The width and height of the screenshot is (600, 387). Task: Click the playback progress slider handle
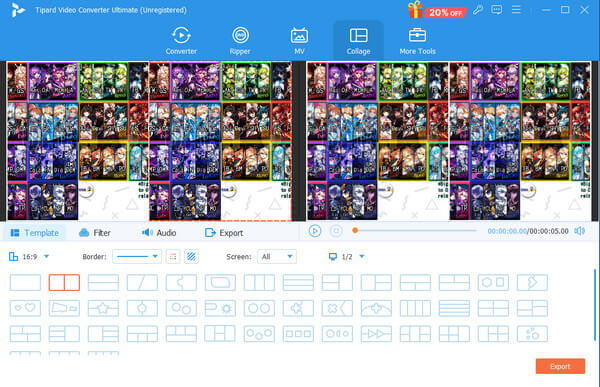coord(355,230)
